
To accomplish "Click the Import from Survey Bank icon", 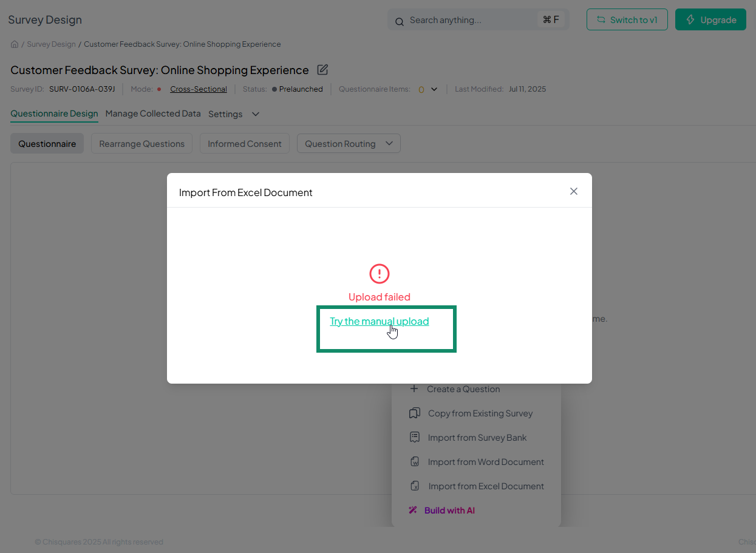I will click(415, 438).
